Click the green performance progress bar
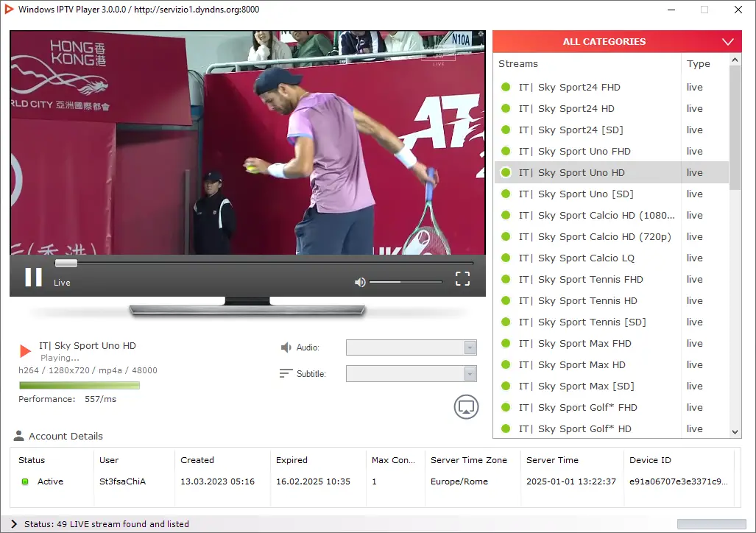Viewport: 756px width, 533px height. (80, 385)
